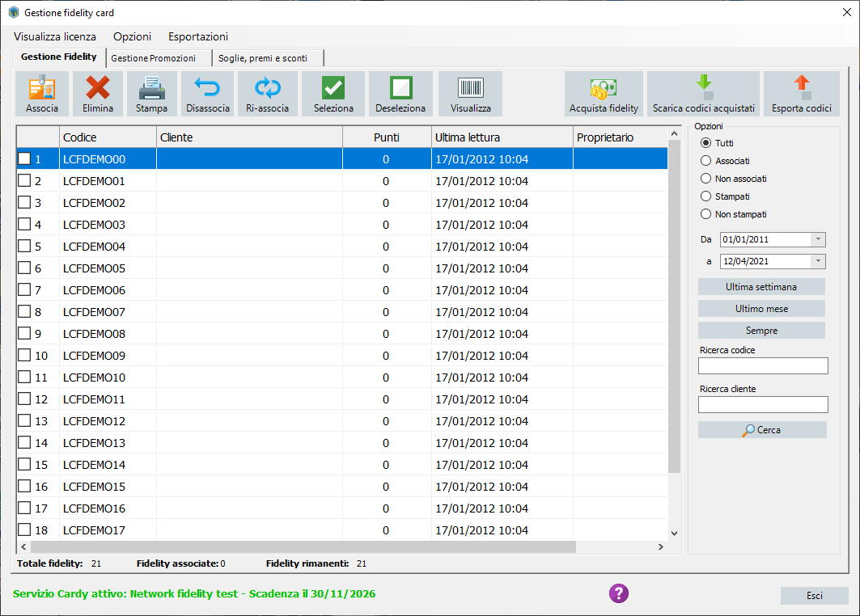Click the Disassocia undo arrow icon

point(207,87)
